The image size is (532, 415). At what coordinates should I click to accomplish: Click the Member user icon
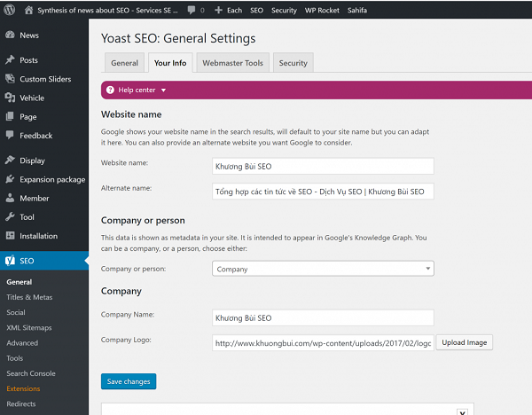click(x=10, y=198)
